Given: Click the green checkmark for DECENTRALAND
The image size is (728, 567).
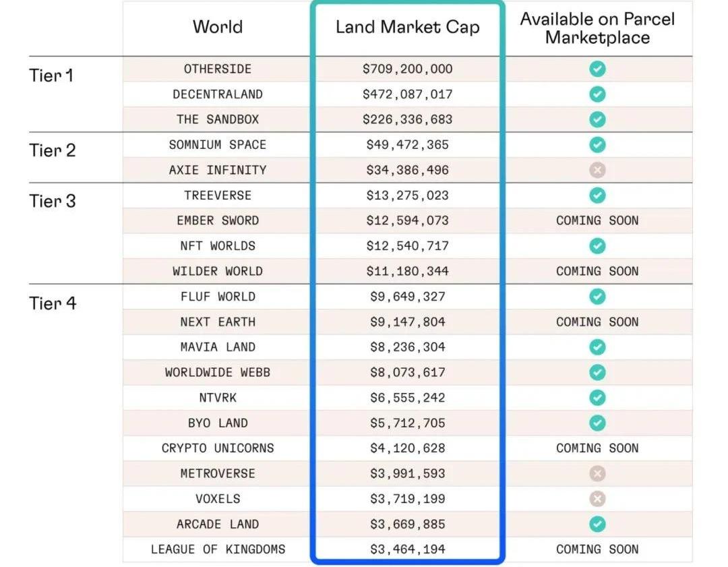Looking at the screenshot, I should click(x=597, y=94).
